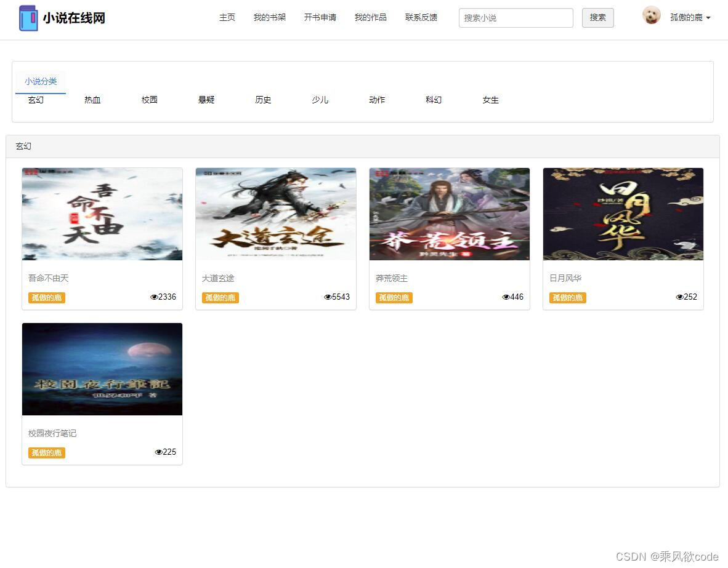Screen dimensions: 728x568
Task: Click the author tag under 吾命不由天
Action: [x=46, y=298]
